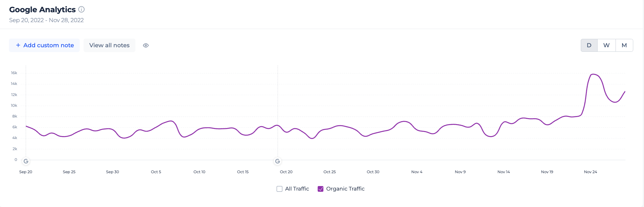Switch chart to weekly view (W)
This screenshot has width=644, height=207.
coord(606,45)
